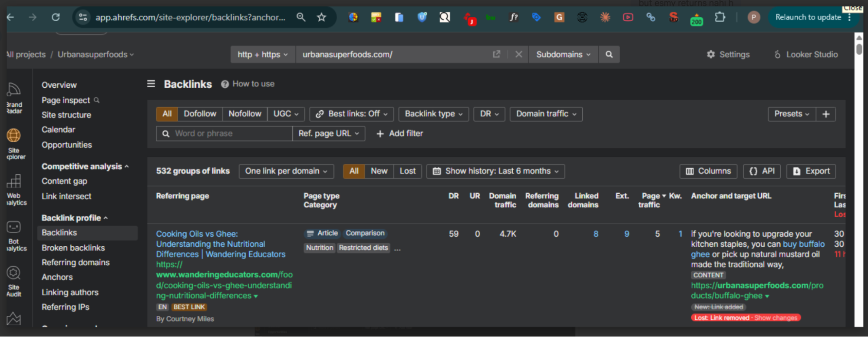This screenshot has width=868, height=337.
Task: Show only Lost links
Action: pyautogui.click(x=408, y=171)
